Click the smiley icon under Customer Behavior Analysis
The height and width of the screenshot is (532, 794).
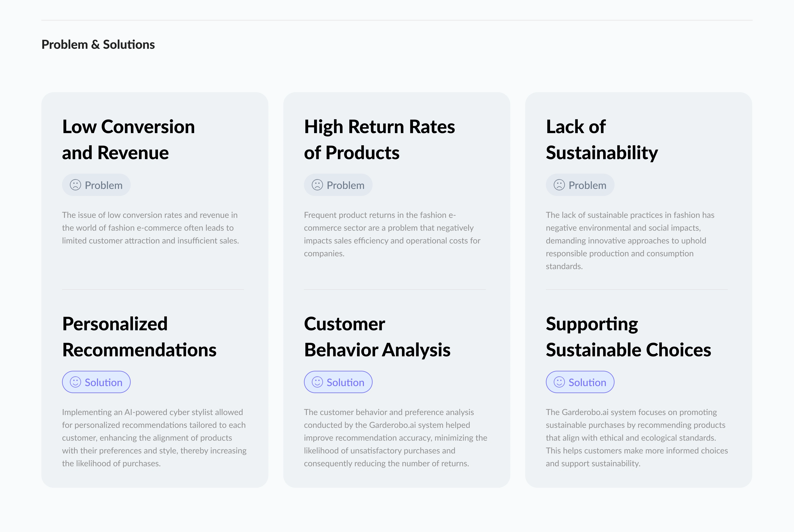click(317, 382)
